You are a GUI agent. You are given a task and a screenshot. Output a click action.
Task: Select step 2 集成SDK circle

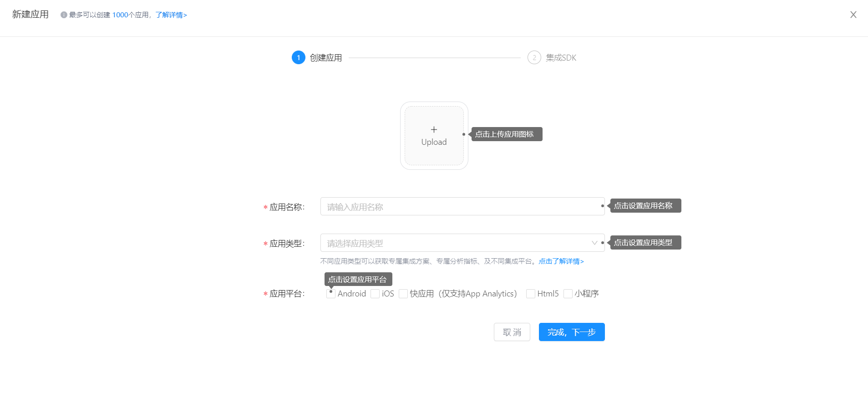(534, 57)
